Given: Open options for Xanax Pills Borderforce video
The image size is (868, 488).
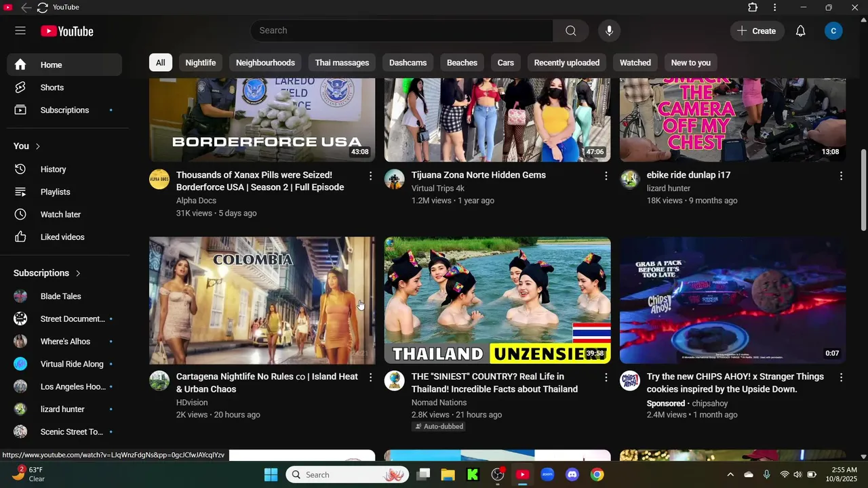Looking at the screenshot, I should [x=370, y=176].
